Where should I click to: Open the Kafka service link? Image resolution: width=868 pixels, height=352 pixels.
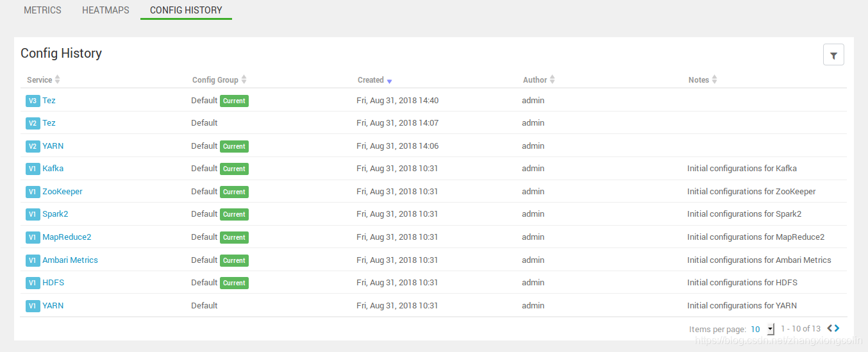pyautogui.click(x=53, y=169)
